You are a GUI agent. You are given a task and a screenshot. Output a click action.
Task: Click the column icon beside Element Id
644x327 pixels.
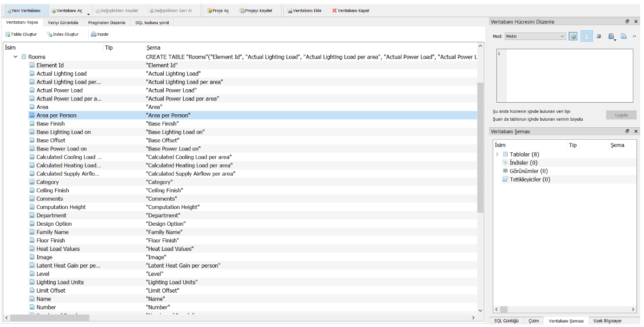pos(32,65)
